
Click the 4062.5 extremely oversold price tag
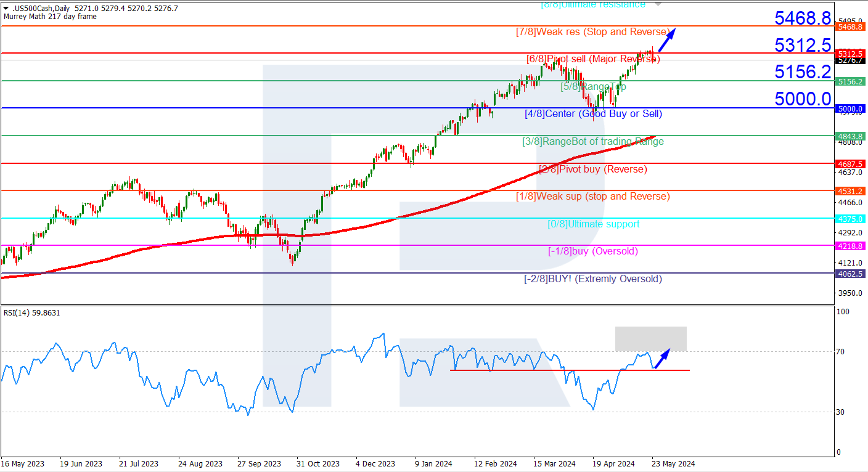click(850, 274)
